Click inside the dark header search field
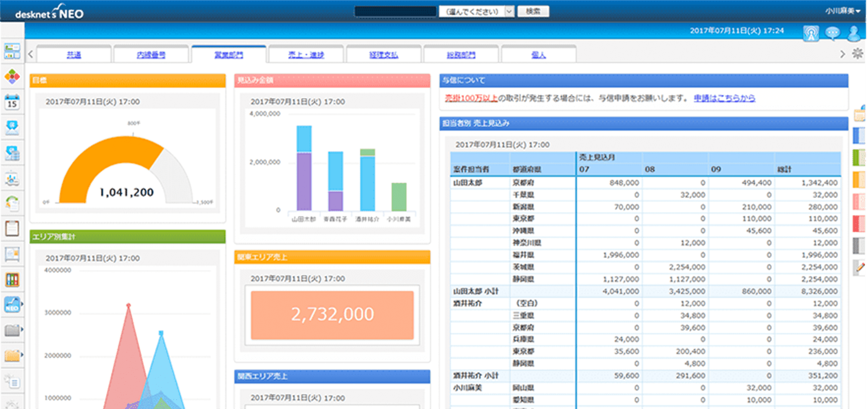 [395, 11]
